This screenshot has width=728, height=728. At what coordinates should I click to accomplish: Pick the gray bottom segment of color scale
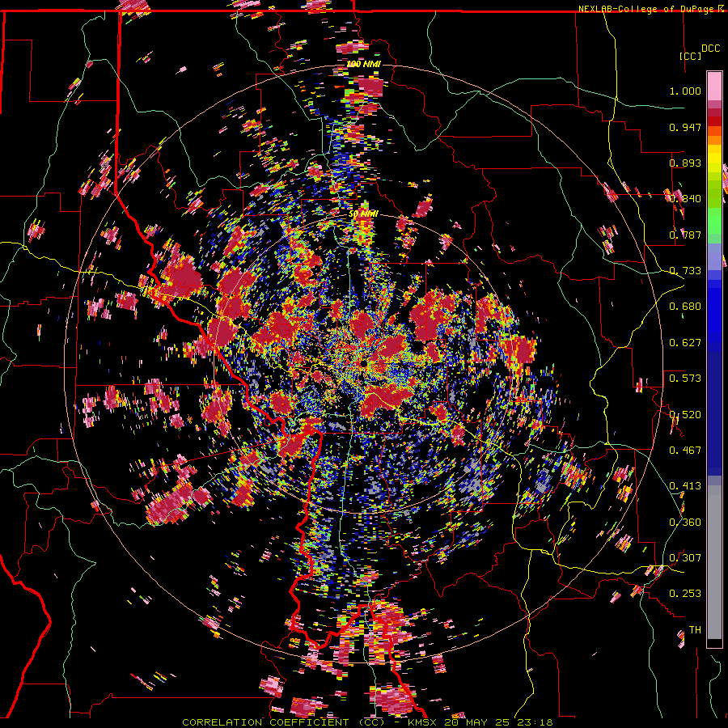(714, 564)
